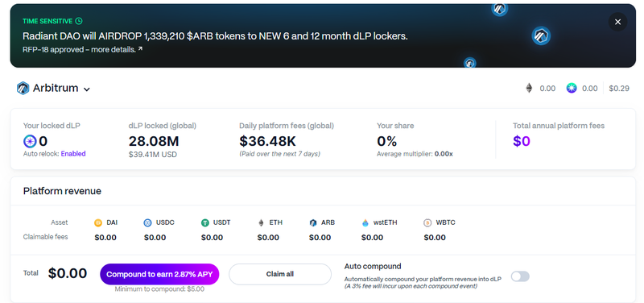Screen dimensions: 644x303
Task: Click the DAI claimable fees $0.00 value
Action: click(x=105, y=238)
